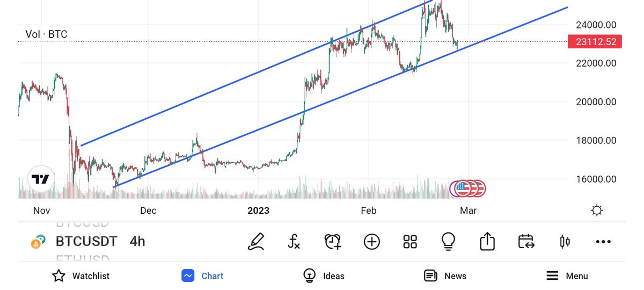Share the chart

(x=487, y=242)
